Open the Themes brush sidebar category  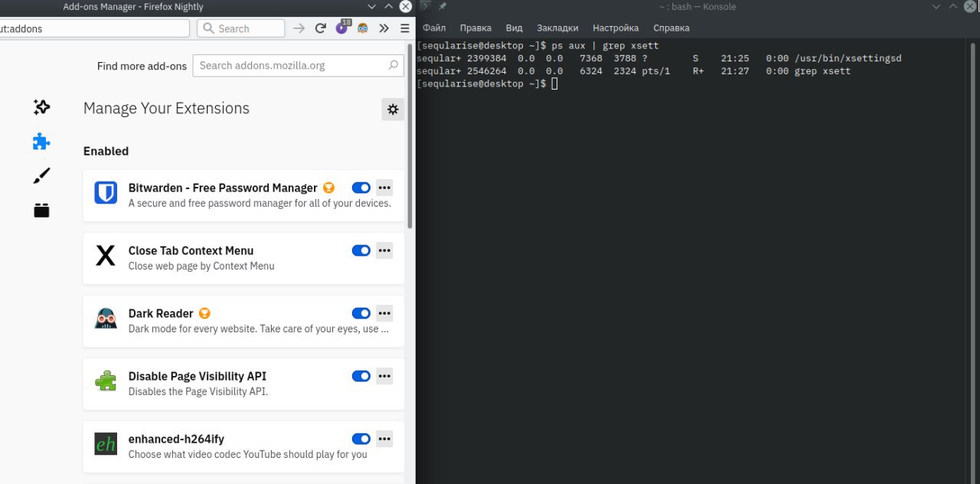41,176
